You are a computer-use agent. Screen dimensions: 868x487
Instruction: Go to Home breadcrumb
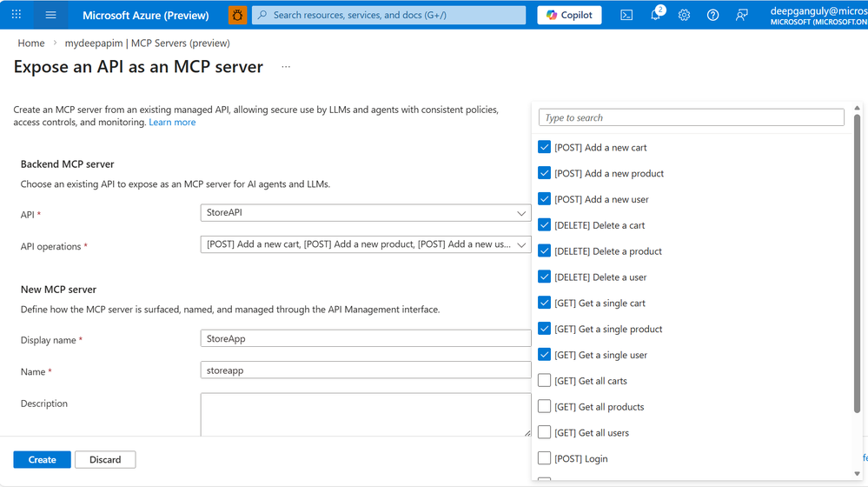(x=31, y=43)
